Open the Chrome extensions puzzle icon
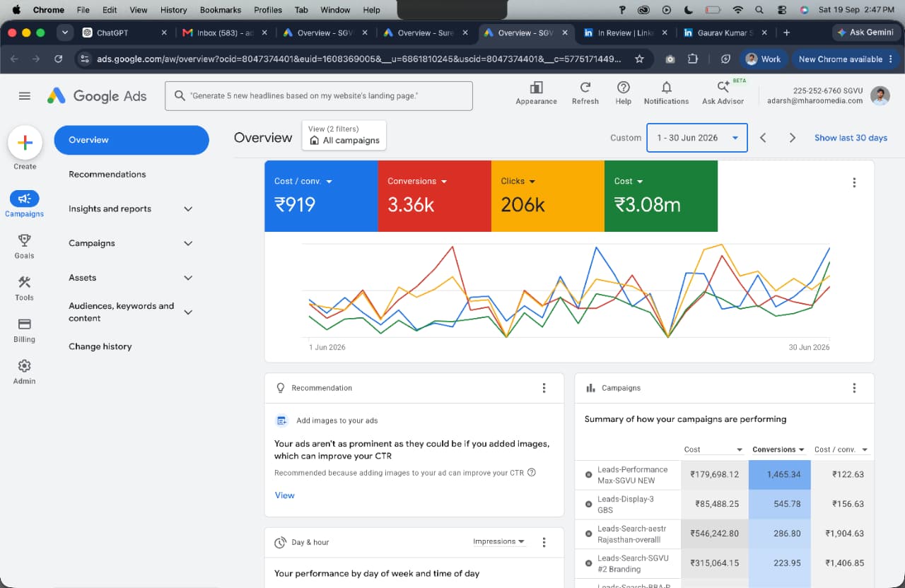The width and height of the screenshot is (905, 588). pyautogui.click(x=693, y=59)
